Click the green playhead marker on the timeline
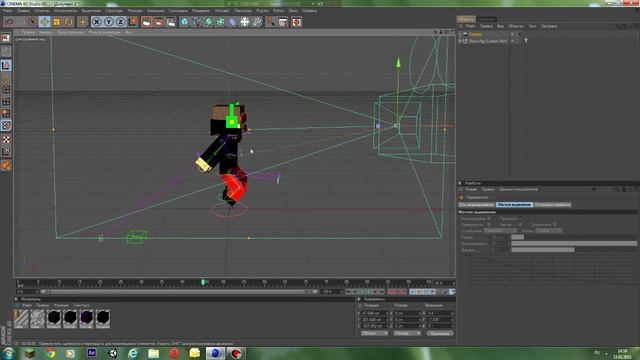This screenshot has width=640, height=360. (x=204, y=282)
